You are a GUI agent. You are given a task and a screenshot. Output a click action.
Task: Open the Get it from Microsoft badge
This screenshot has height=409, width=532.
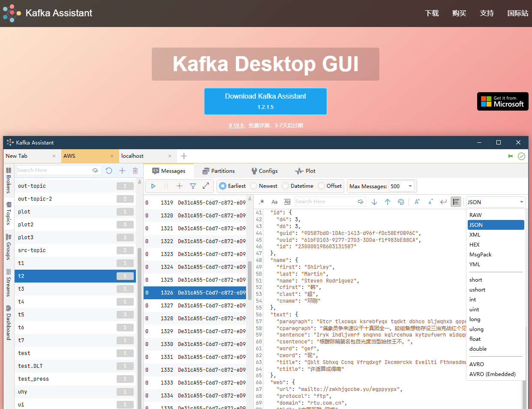click(x=502, y=101)
